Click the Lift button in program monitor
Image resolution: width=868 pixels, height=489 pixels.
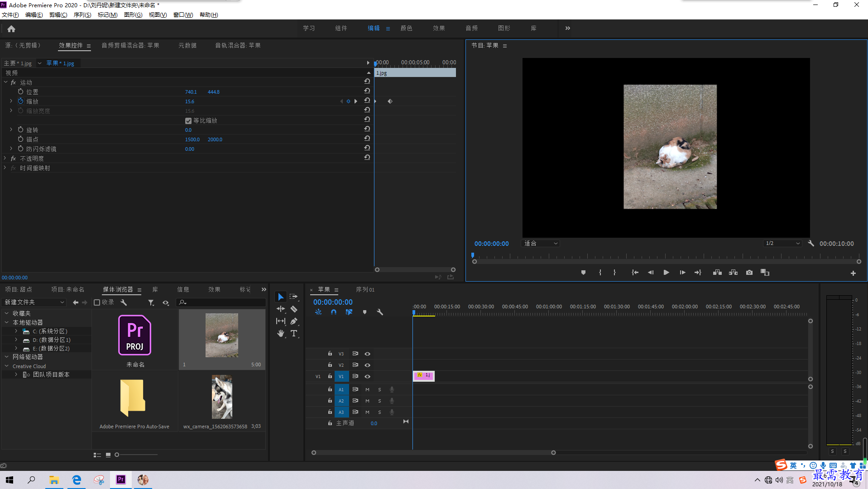click(717, 273)
